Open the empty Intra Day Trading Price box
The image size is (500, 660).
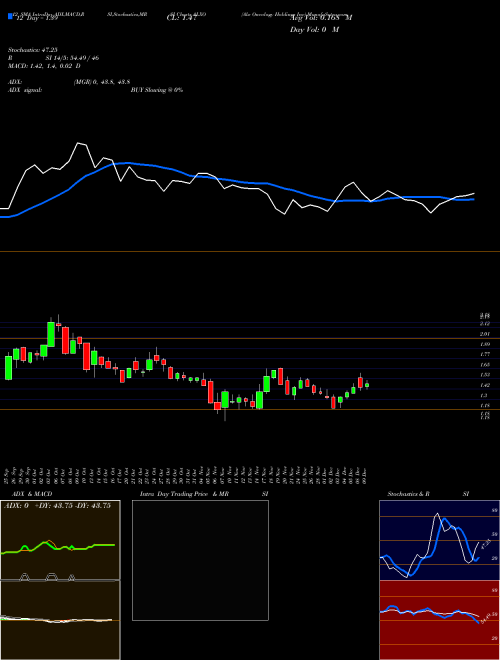pyautogui.click(x=200, y=560)
